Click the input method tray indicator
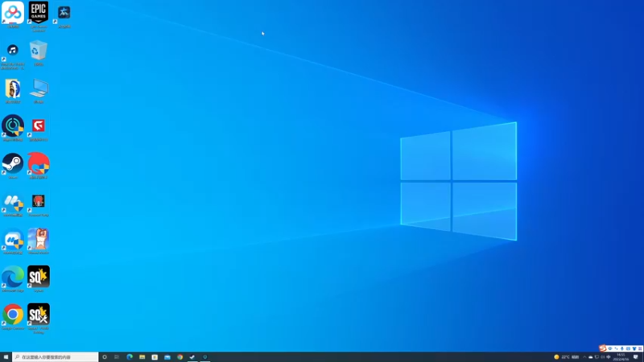644x362 pixels. 609,357
